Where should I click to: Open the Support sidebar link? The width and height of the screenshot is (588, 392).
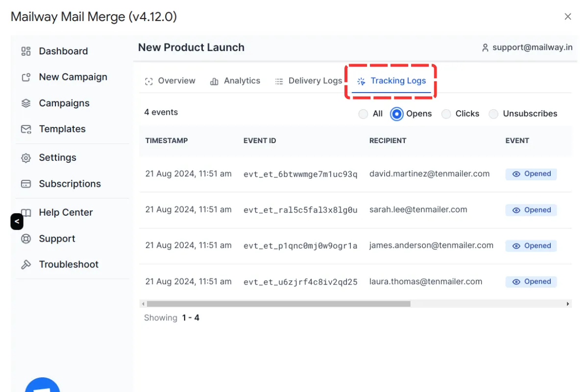point(57,239)
